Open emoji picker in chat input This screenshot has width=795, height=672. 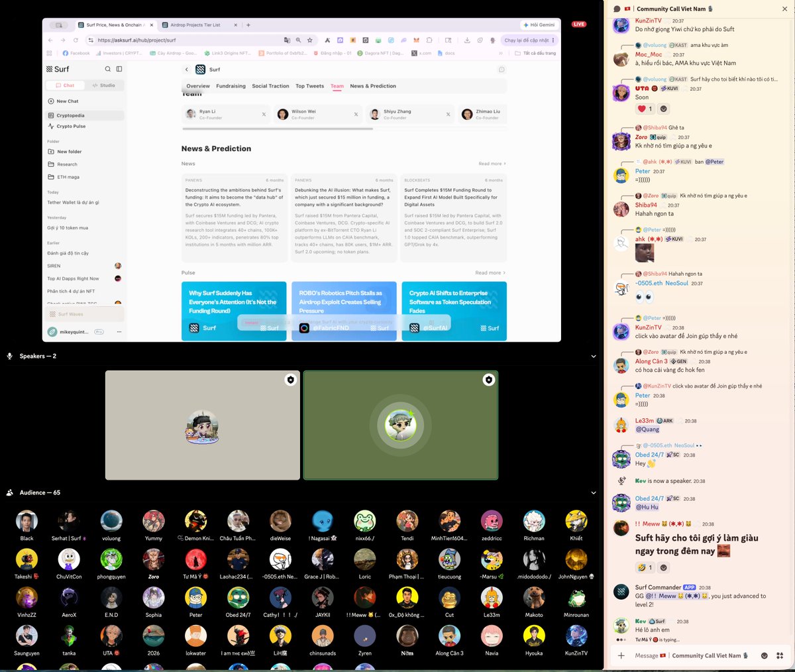764,655
